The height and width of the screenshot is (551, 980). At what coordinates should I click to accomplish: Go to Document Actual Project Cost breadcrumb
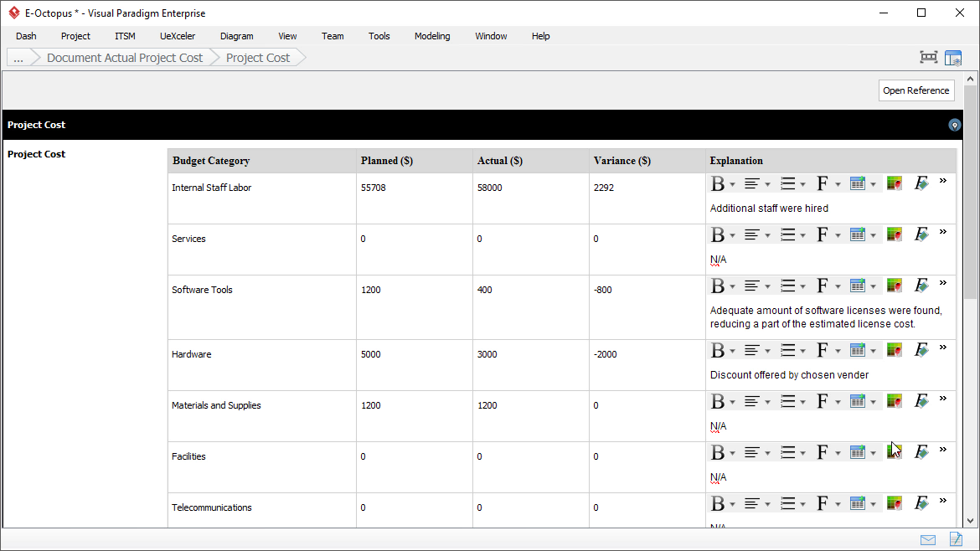pos(124,58)
